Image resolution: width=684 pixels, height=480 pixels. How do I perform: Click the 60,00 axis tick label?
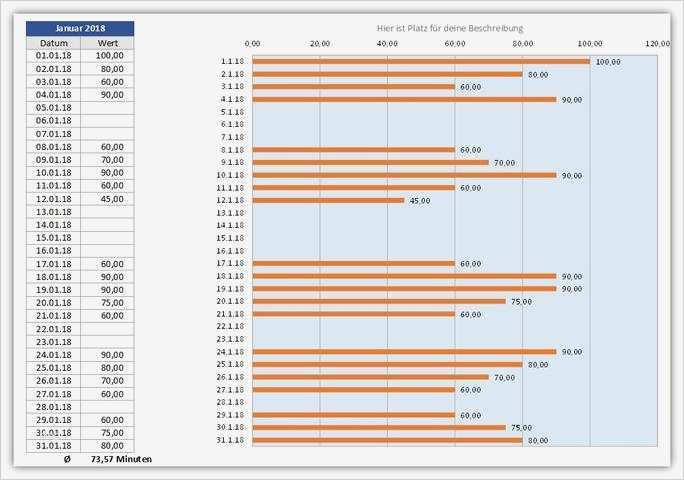click(455, 44)
